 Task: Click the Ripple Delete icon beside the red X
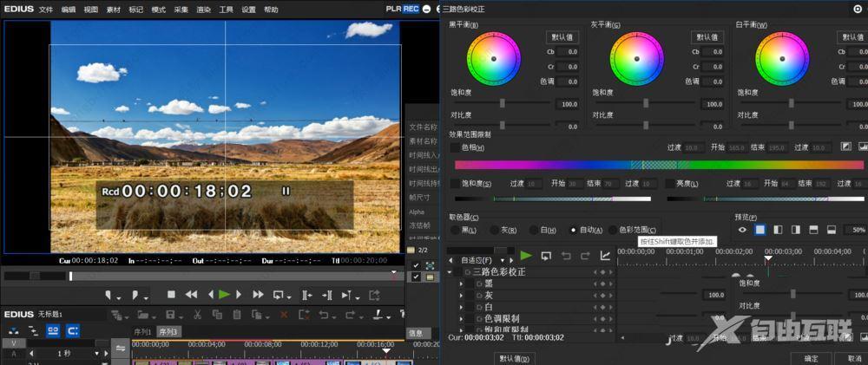(x=304, y=315)
